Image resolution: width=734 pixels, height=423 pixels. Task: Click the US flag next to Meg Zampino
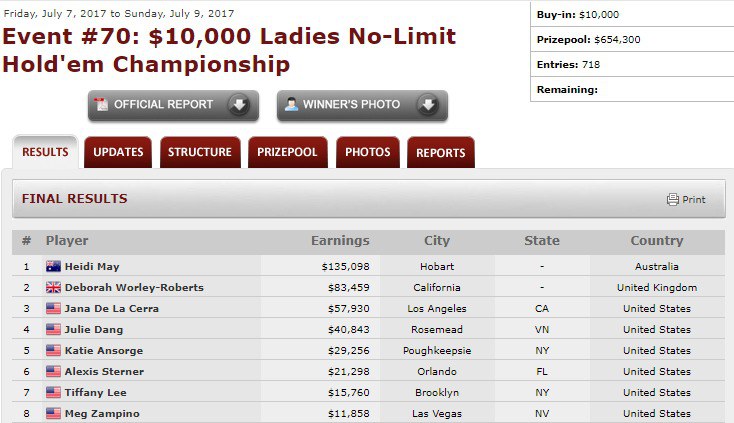[53, 413]
